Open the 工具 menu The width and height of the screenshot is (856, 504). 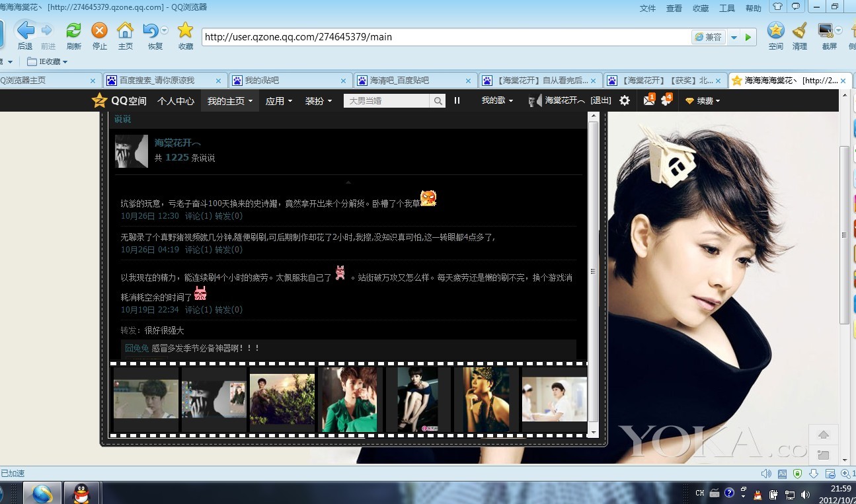tap(727, 8)
